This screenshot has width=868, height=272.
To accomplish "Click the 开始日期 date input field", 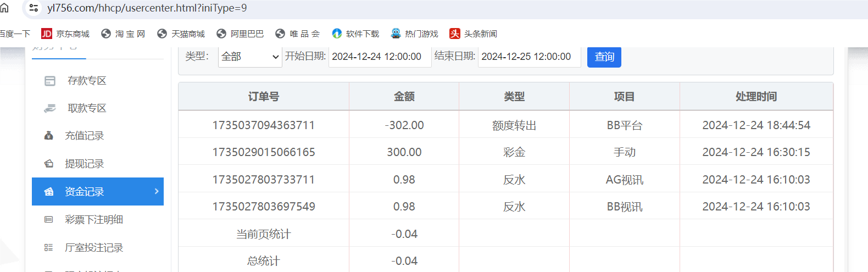I will [379, 57].
